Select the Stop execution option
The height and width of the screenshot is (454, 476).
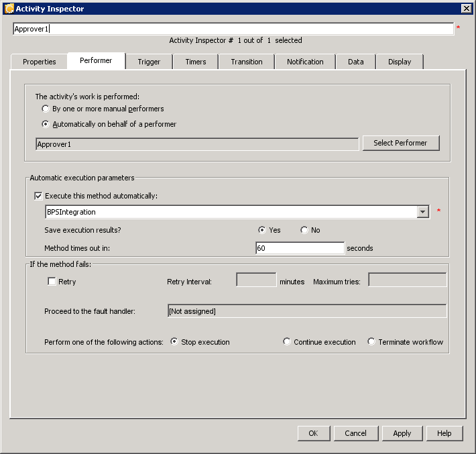click(174, 341)
